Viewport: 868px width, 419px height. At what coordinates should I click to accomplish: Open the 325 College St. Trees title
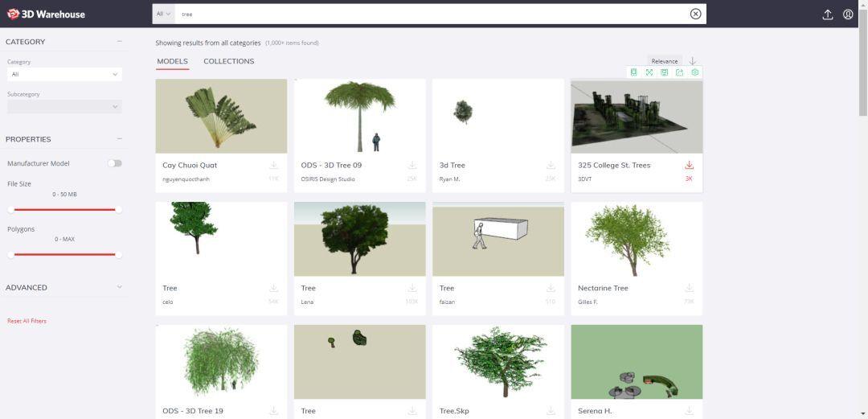point(614,165)
